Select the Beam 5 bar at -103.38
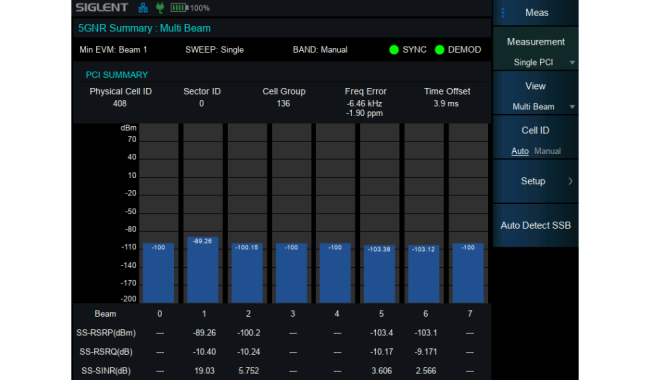 pos(379,274)
